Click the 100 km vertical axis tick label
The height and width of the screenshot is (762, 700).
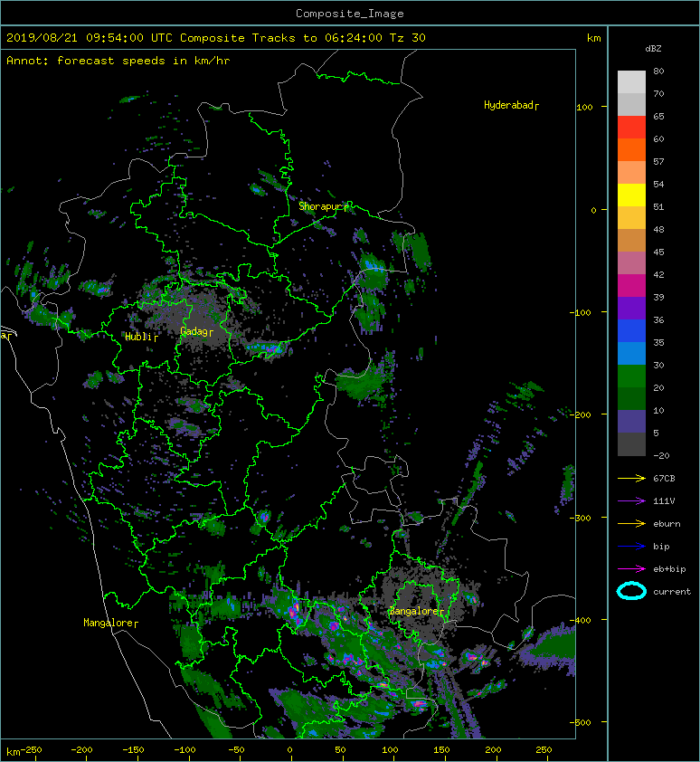[584, 107]
